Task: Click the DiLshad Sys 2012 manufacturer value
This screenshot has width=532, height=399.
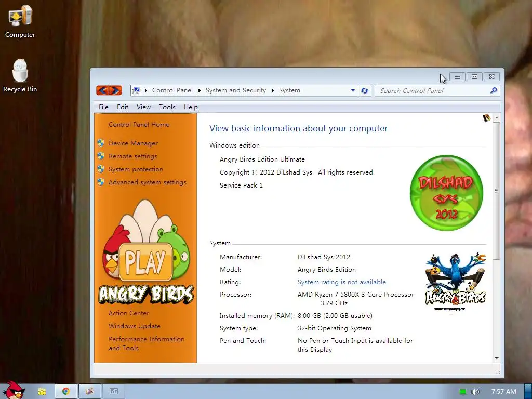Action: click(x=324, y=257)
